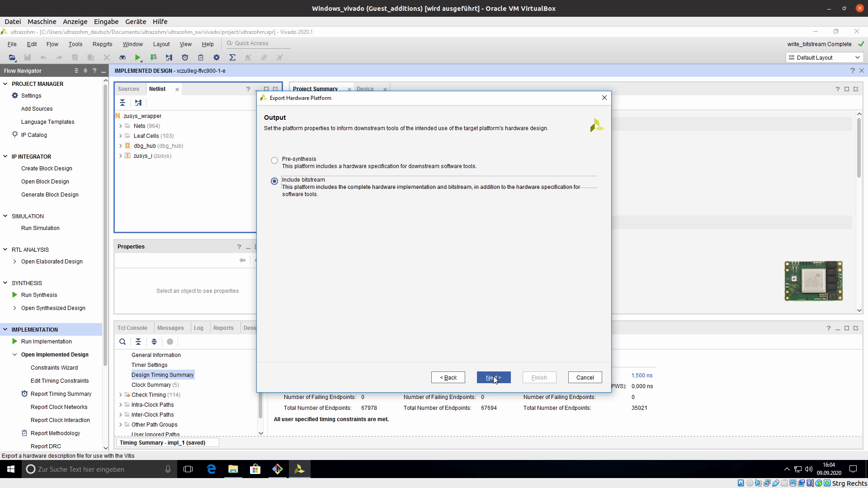Click the Generate Bitstream toolbar icon
The width and height of the screenshot is (868, 488).
click(153, 57)
